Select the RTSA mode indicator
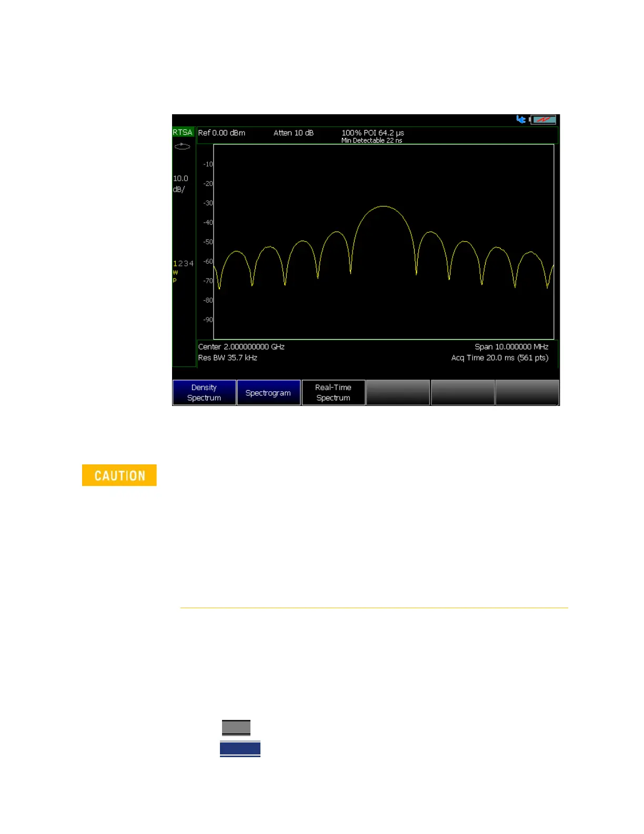The height and width of the screenshot is (834, 644). pos(183,132)
